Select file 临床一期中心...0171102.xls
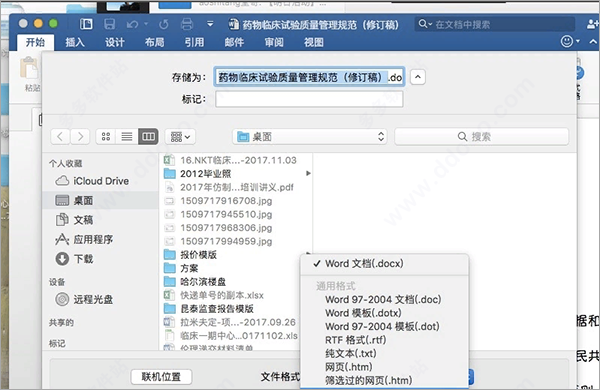The width and height of the screenshot is (600, 390). [231, 336]
